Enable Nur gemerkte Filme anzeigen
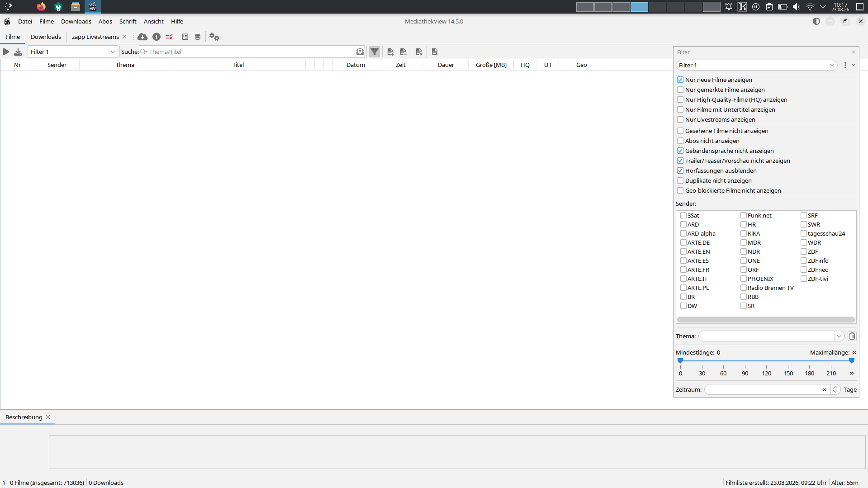The width and height of the screenshot is (868, 488). coord(680,90)
